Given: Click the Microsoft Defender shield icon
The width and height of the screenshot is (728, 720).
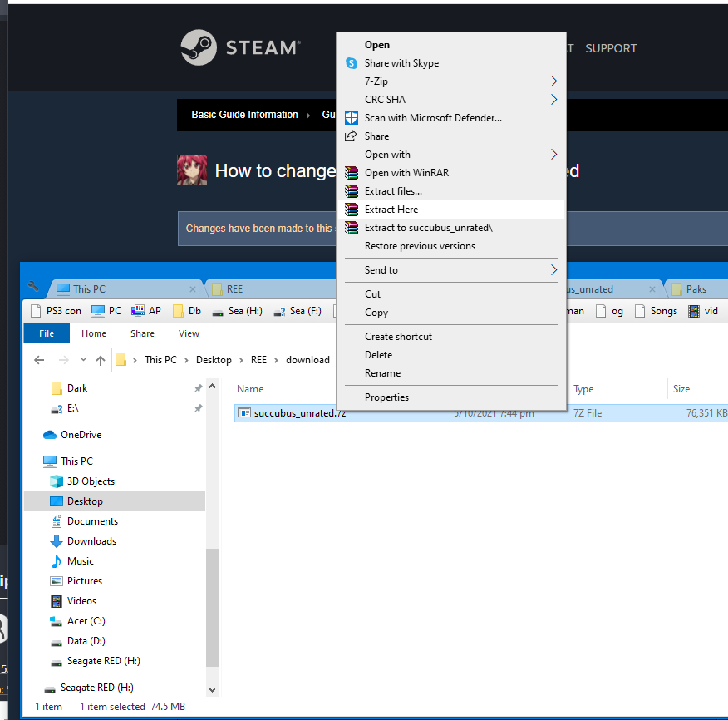Looking at the screenshot, I should click(x=352, y=118).
